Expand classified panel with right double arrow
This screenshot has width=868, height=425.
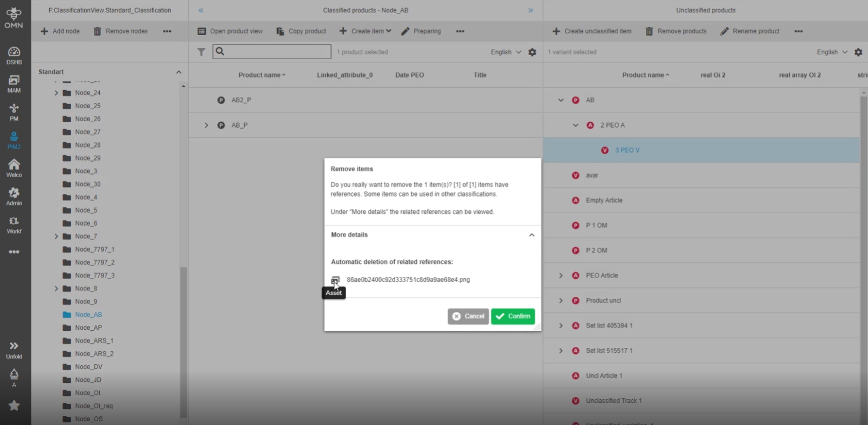(531, 10)
